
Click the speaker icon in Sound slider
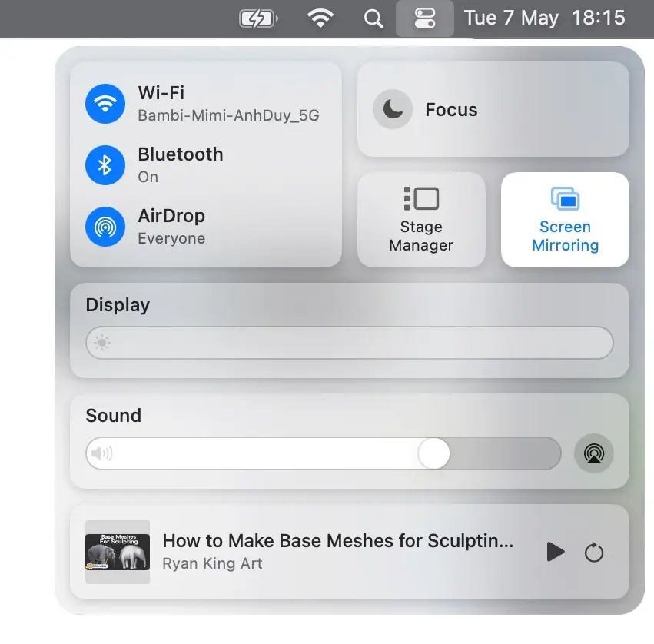point(101,453)
